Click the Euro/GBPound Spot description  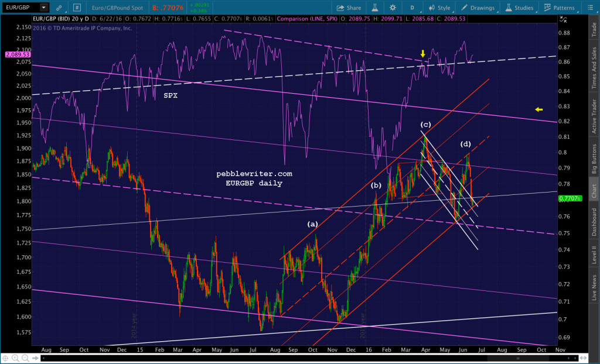[x=117, y=8]
